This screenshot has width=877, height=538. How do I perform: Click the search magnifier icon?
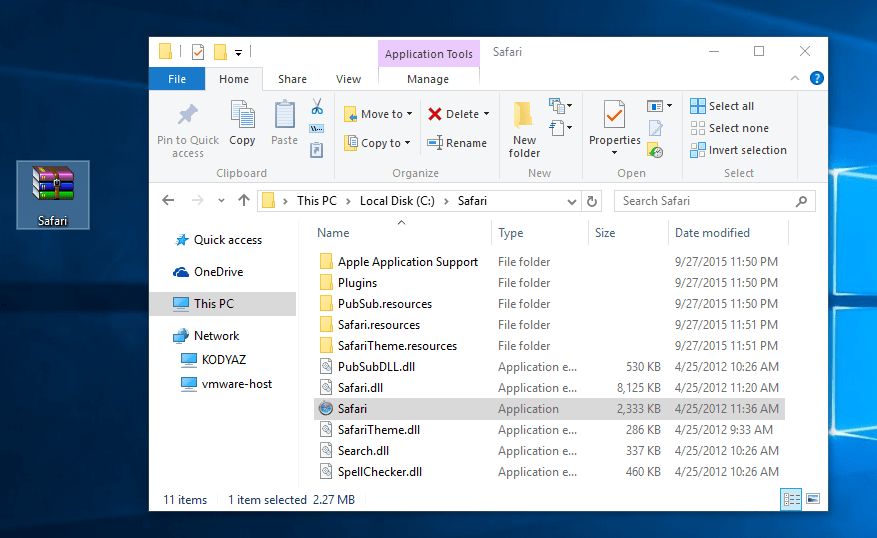[801, 201]
